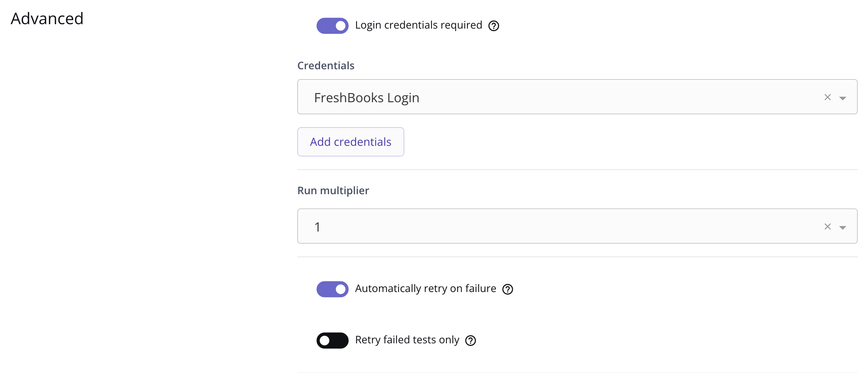Click the Login credentials required label text
The height and width of the screenshot is (373, 868).
click(419, 25)
